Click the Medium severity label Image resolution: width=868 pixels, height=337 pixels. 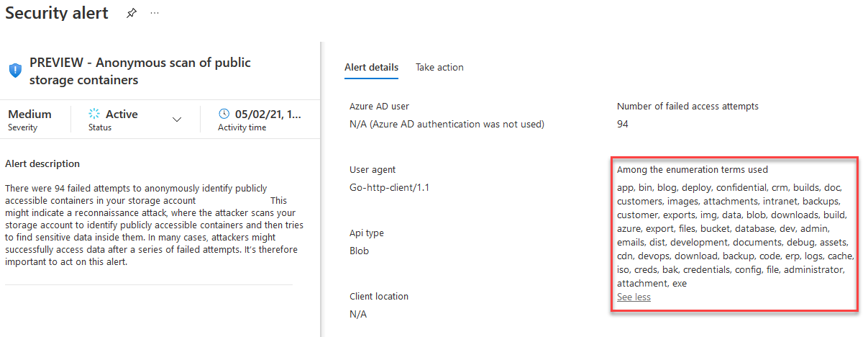coord(29,114)
